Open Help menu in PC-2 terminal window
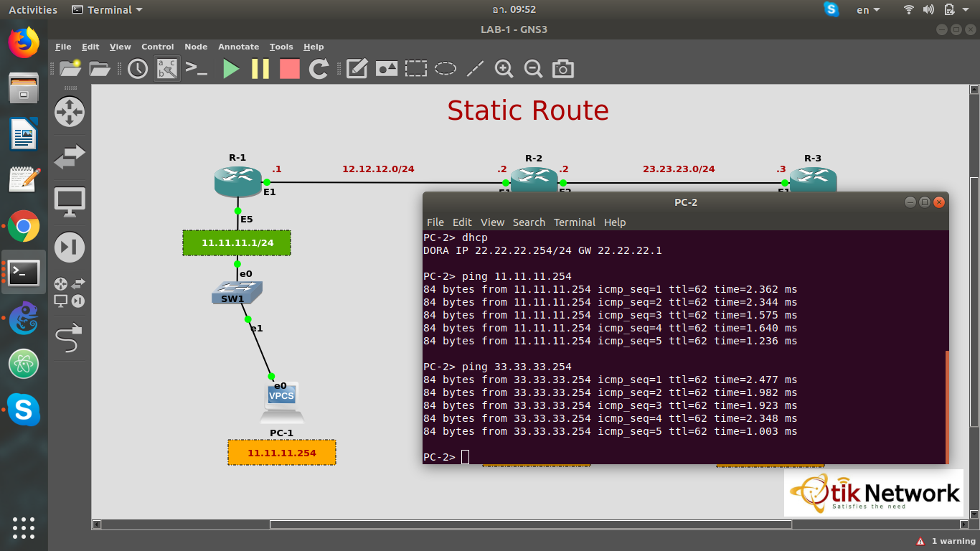 [x=615, y=222]
